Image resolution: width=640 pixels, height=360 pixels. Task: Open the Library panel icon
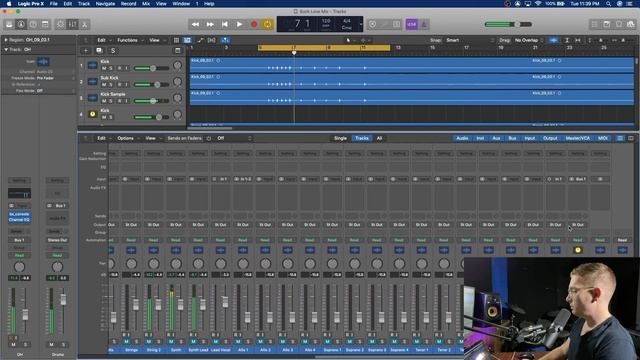pyautogui.click(x=9, y=24)
